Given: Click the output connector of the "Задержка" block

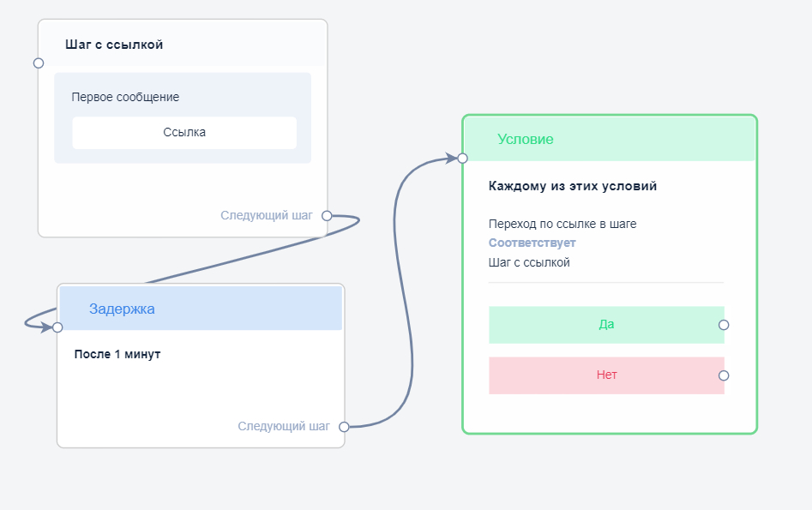Looking at the screenshot, I should pyautogui.click(x=344, y=426).
